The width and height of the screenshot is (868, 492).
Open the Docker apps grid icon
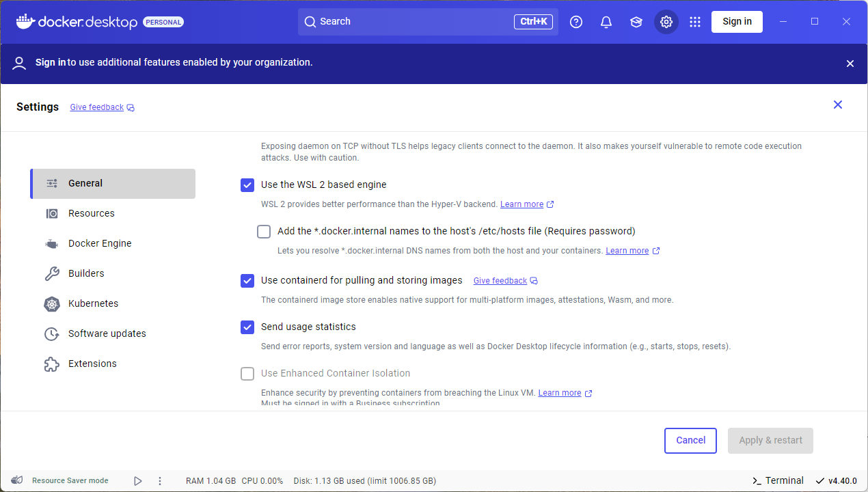click(x=695, y=22)
